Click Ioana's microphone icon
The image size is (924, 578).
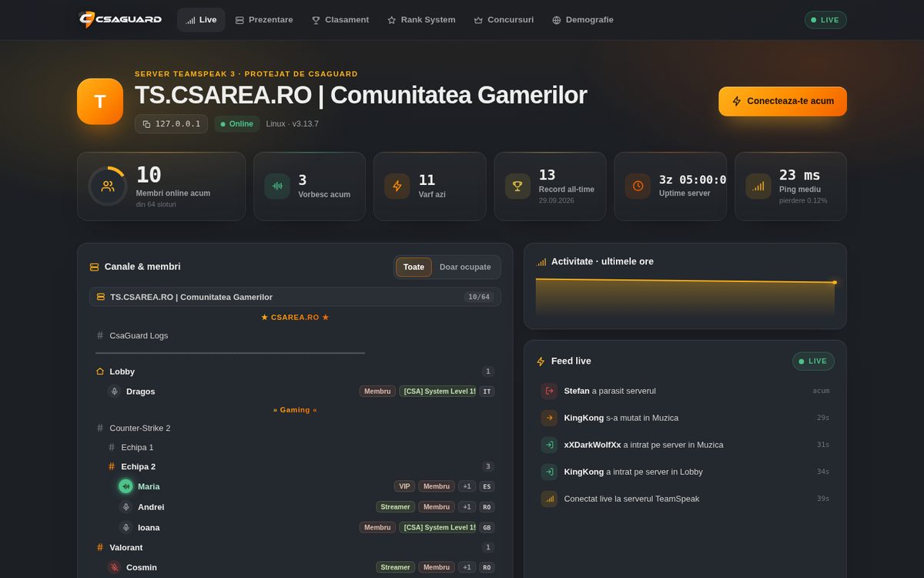(126, 528)
